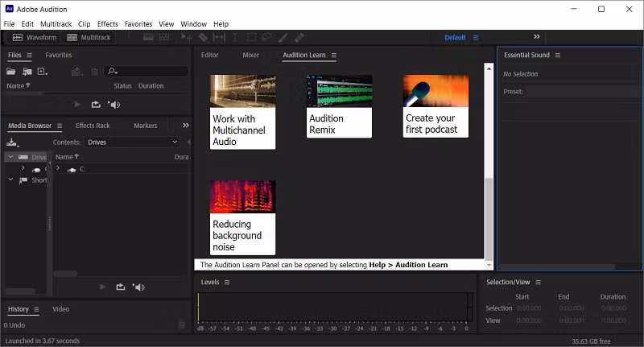
Task: Click the Files panel search field
Action: [x=147, y=72]
